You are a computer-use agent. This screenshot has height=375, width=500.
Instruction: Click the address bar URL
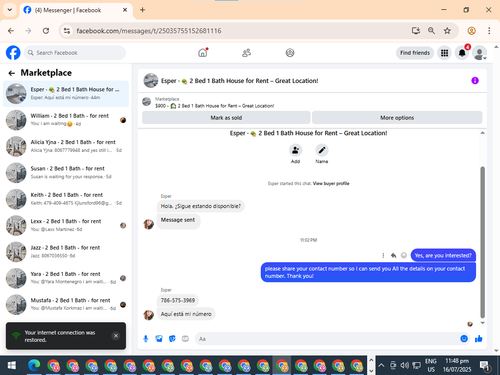[149, 31]
